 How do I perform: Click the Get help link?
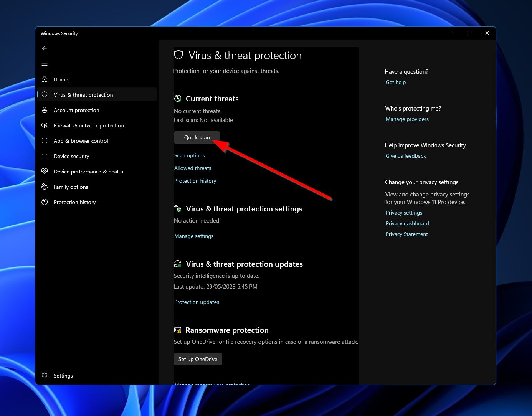(x=396, y=82)
